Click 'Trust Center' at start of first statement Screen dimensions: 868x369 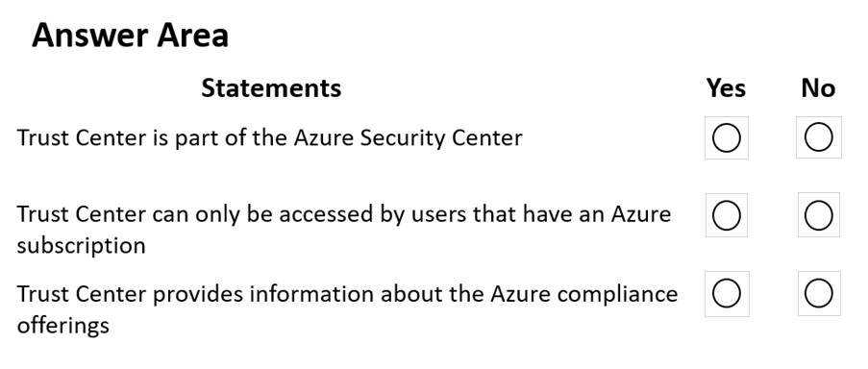79,137
